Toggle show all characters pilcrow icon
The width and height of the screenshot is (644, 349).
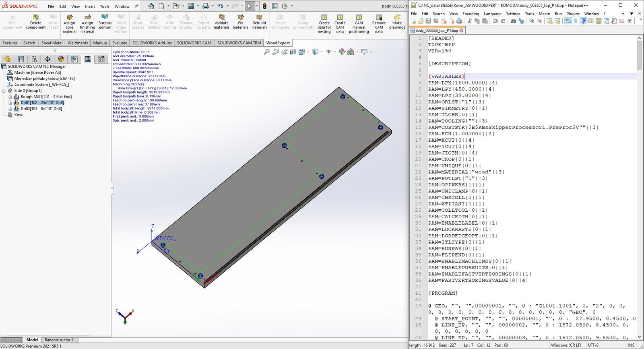(x=575, y=21)
